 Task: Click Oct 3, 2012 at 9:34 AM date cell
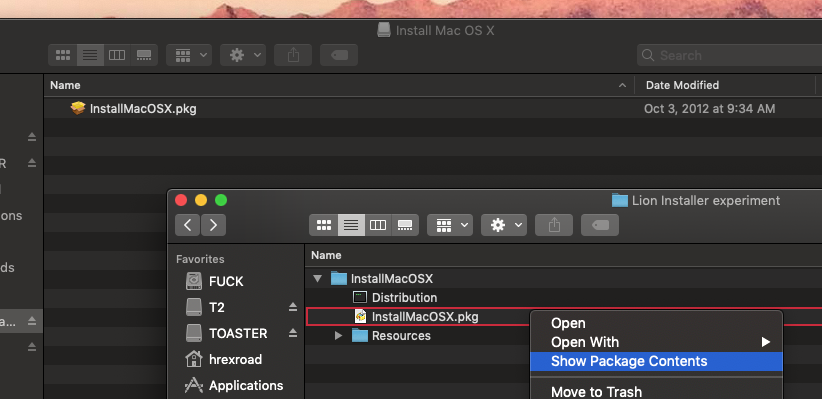point(709,109)
